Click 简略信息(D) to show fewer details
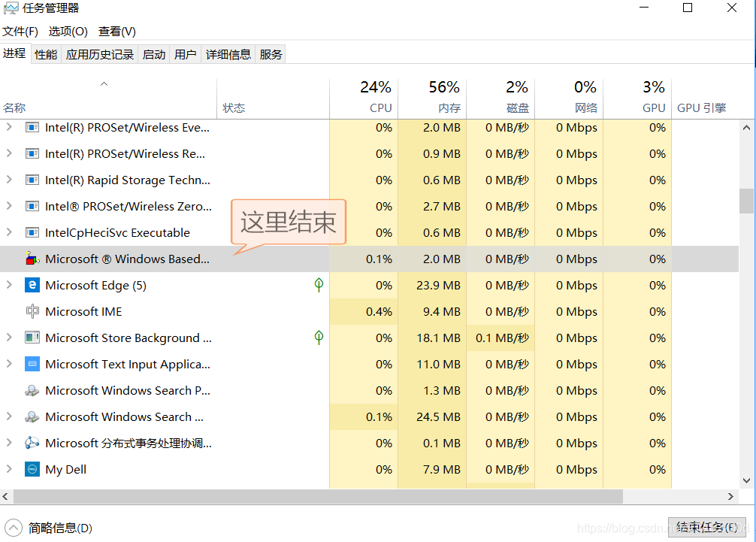This screenshot has height=542, width=756. point(60,528)
